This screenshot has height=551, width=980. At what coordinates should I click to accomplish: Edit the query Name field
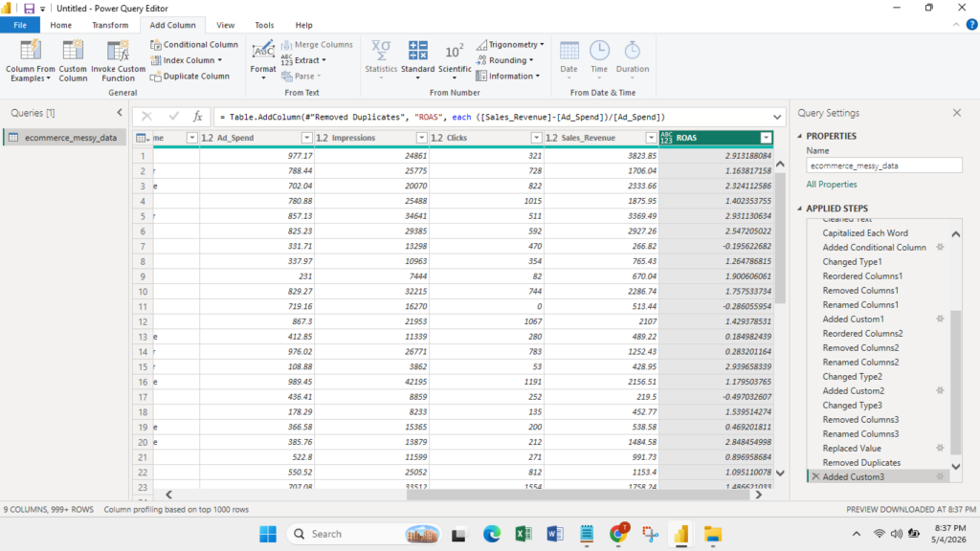pos(883,165)
